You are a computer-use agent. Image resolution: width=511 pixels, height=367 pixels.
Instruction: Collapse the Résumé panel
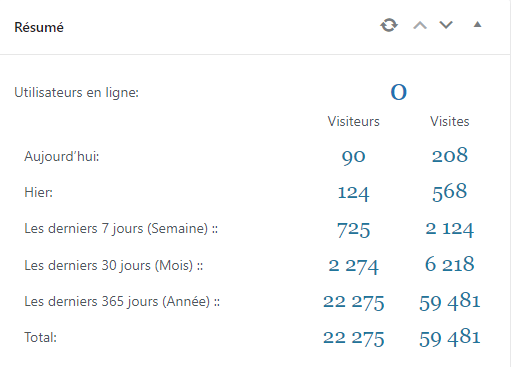[478, 24]
